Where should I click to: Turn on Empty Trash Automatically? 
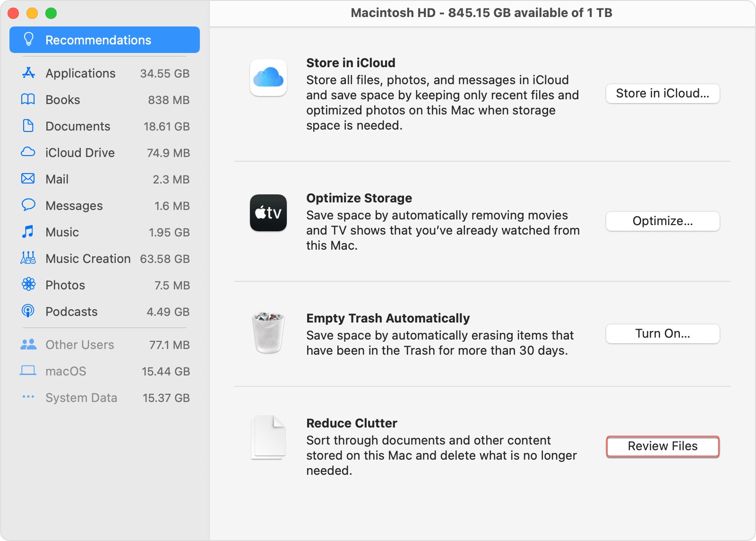[x=662, y=333]
